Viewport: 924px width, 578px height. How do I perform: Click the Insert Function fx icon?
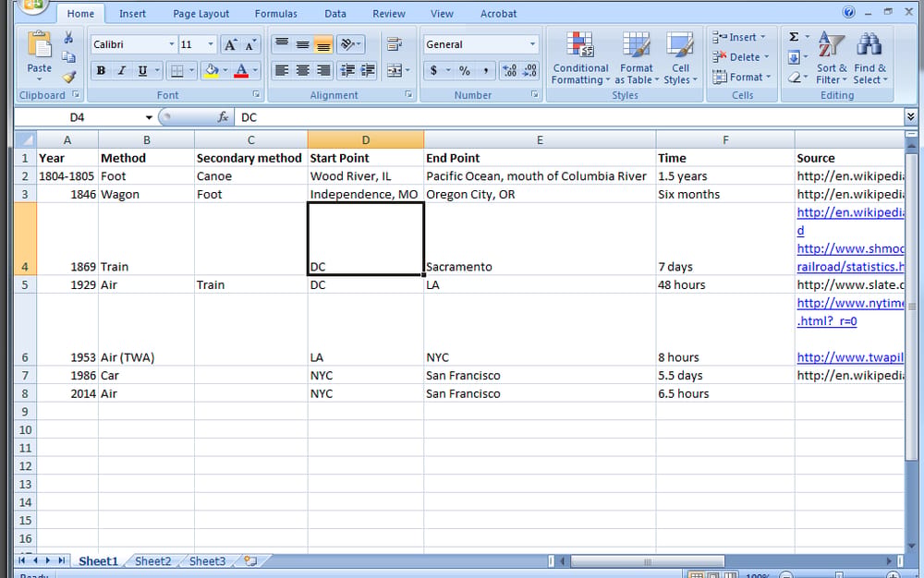[223, 117]
